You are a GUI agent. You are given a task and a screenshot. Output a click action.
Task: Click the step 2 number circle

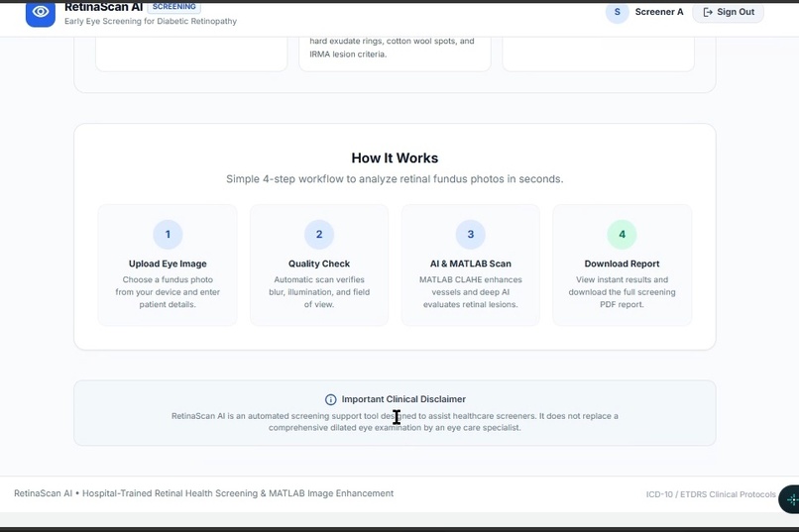pos(319,234)
